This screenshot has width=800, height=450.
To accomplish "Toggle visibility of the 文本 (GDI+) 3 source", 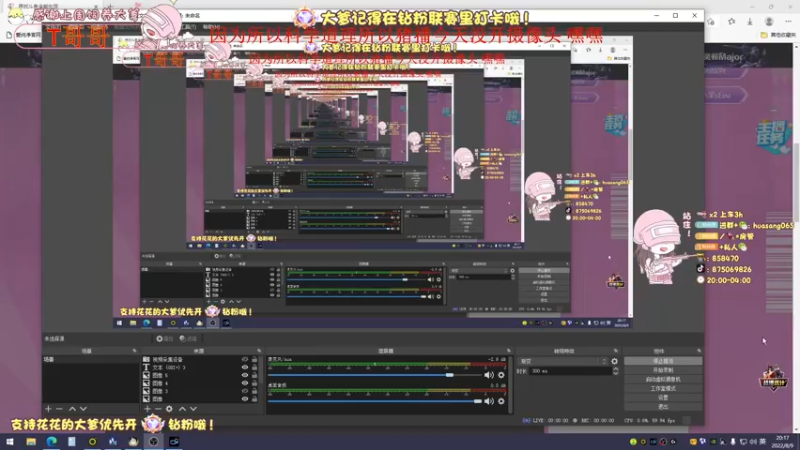I will pyautogui.click(x=245, y=367).
